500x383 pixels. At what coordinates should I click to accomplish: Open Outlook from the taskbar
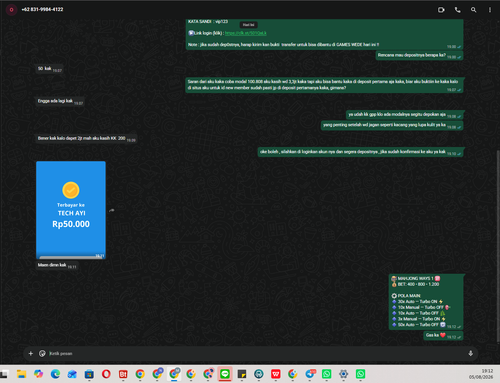click(x=72, y=374)
